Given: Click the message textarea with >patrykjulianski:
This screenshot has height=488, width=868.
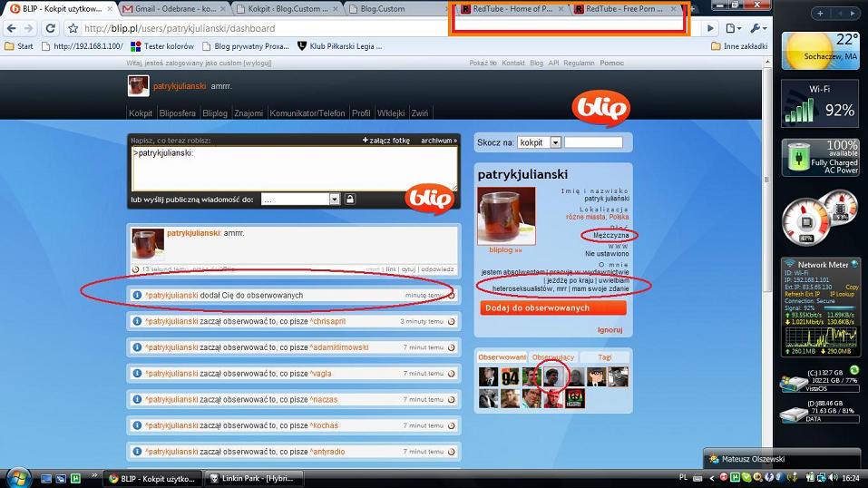Looking at the screenshot, I should point(294,169).
